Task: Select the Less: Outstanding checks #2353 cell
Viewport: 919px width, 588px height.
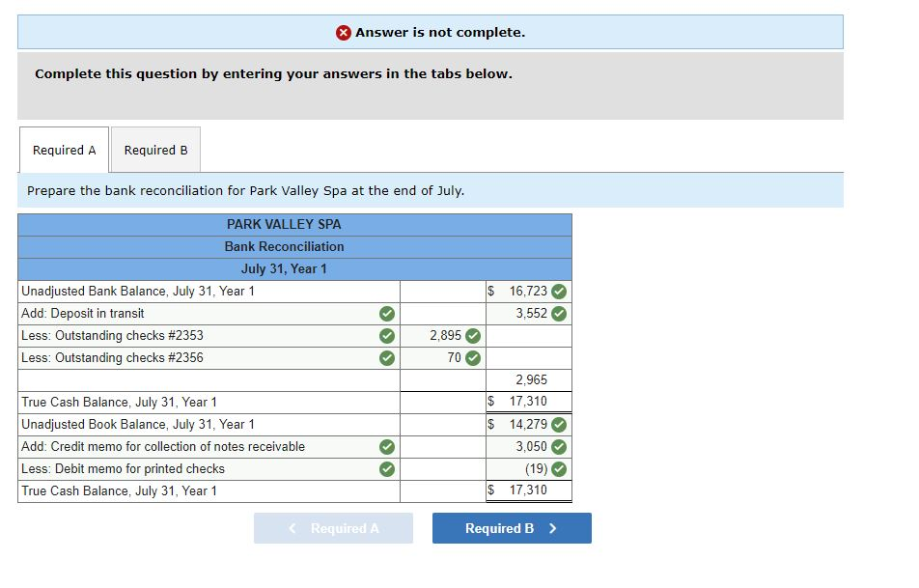Action: point(209,336)
